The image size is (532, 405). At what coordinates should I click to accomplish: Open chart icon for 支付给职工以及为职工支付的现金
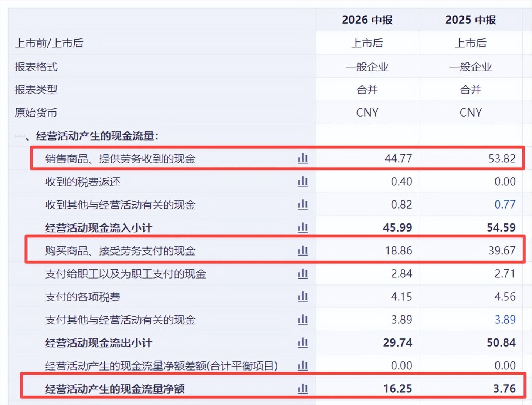(x=303, y=273)
